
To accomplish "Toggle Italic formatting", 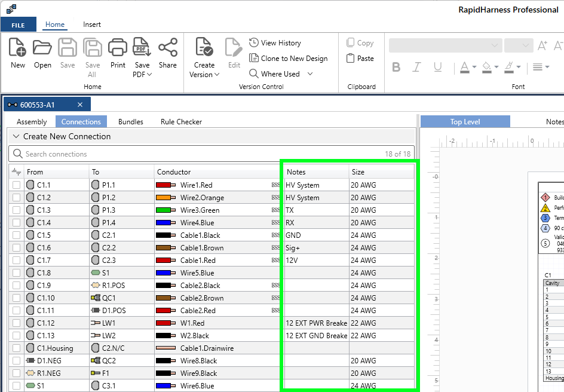I will 416,67.
